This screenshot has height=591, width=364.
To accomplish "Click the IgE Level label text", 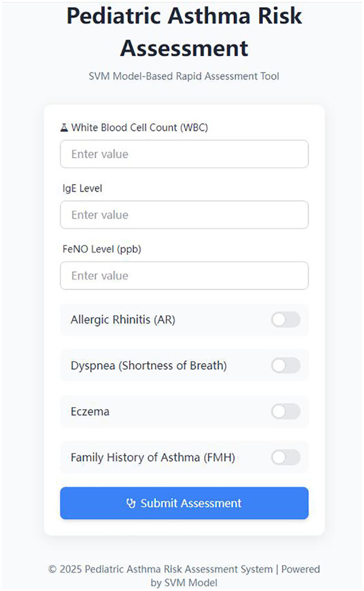I will 82,188.
